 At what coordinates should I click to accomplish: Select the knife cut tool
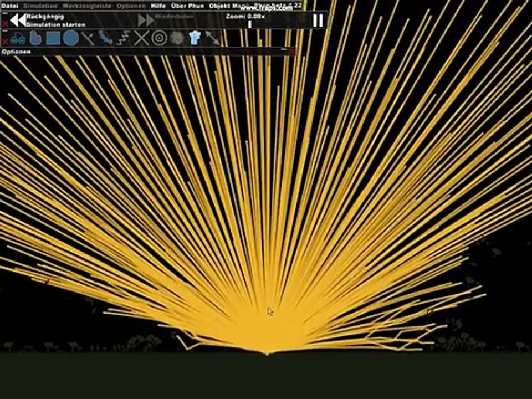tap(88, 38)
